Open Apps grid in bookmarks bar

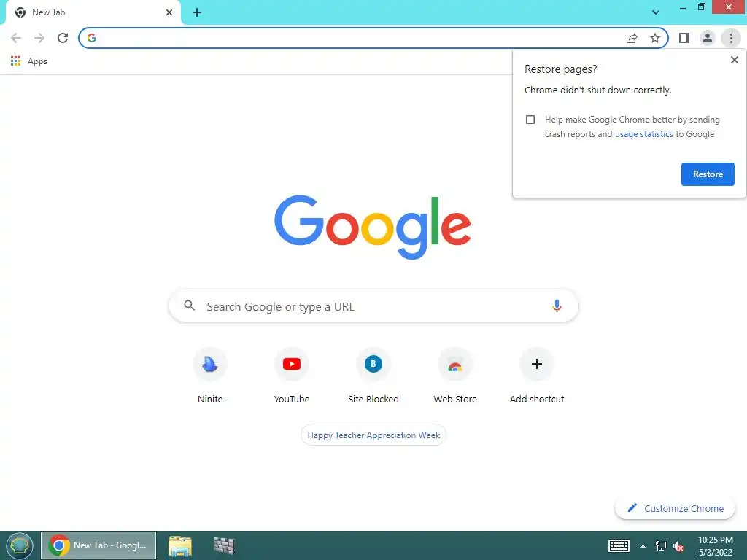28,61
